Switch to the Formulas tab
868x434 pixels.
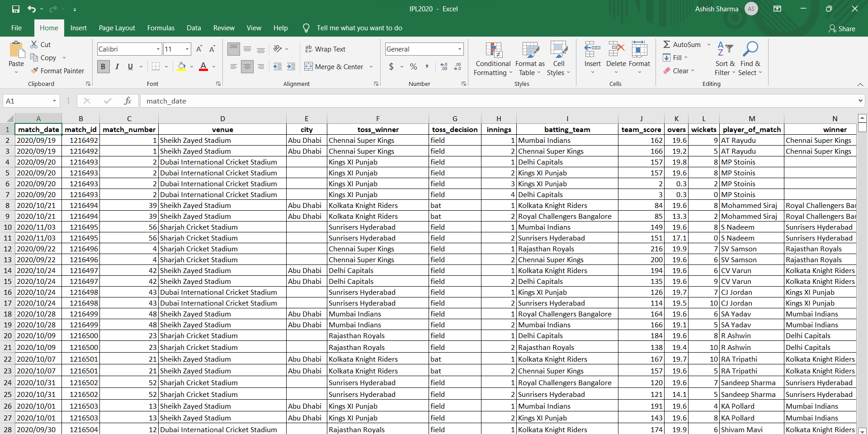point(161,28)
